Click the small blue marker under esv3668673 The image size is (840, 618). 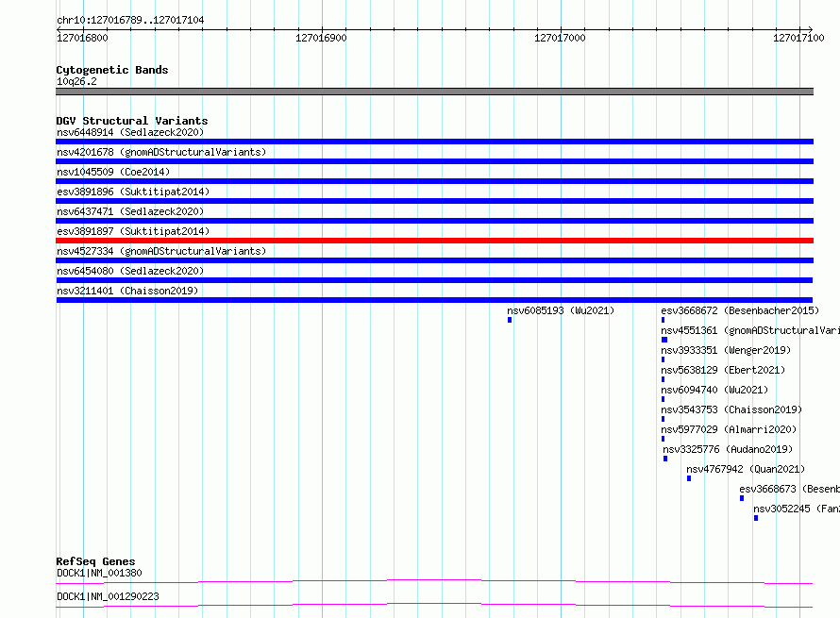pyautogui.click(x=742, y=498)
